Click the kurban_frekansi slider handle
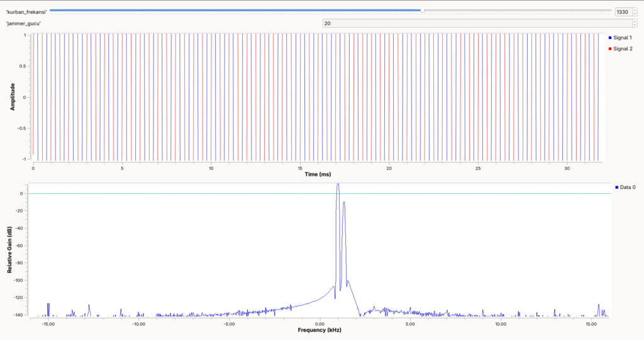The width and height of the screenshot is (644, 340). point(422,10)
